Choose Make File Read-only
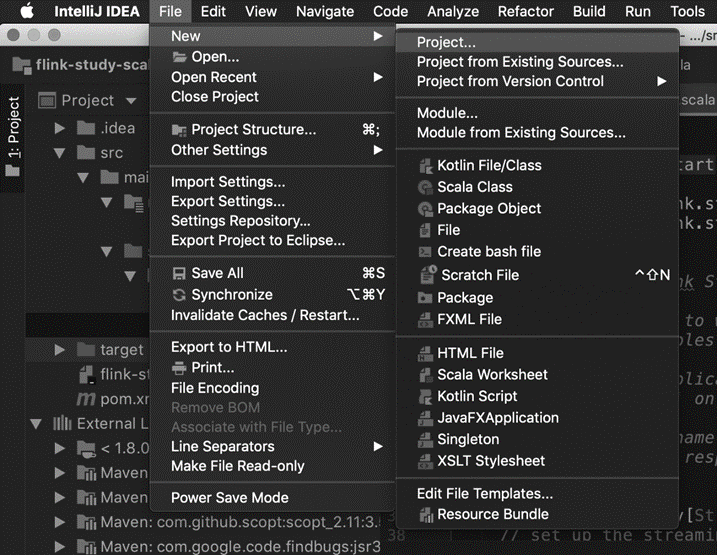Image resolution: width=717 pixels, height=555 pixels. pos(272,466)
